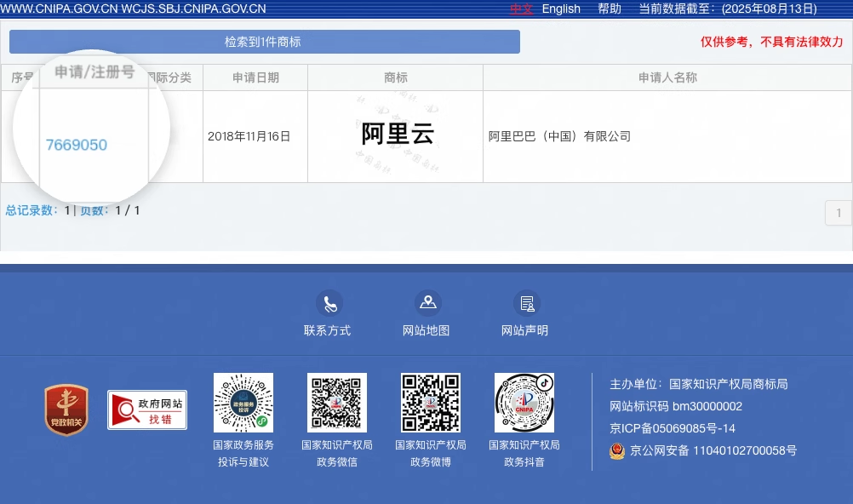Open the 联系方式 phone icon
The width and height of the screenshot is (853, 504).
(329, 304)
